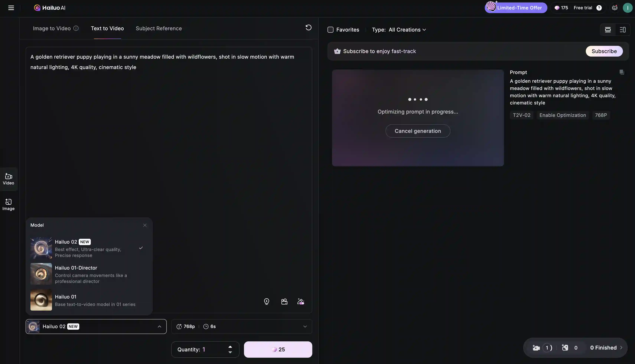This screenshot has height=364, width=635.
Task: Open the Video section in the sidebar
Action: (x=9, y=179)
